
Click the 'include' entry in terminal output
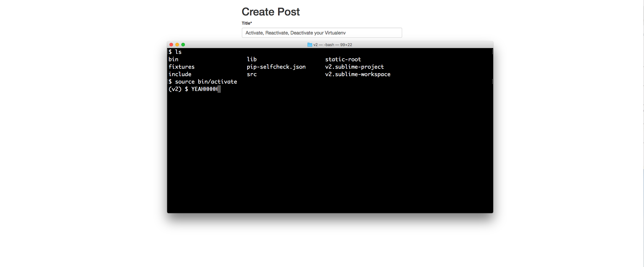(180, 74)
